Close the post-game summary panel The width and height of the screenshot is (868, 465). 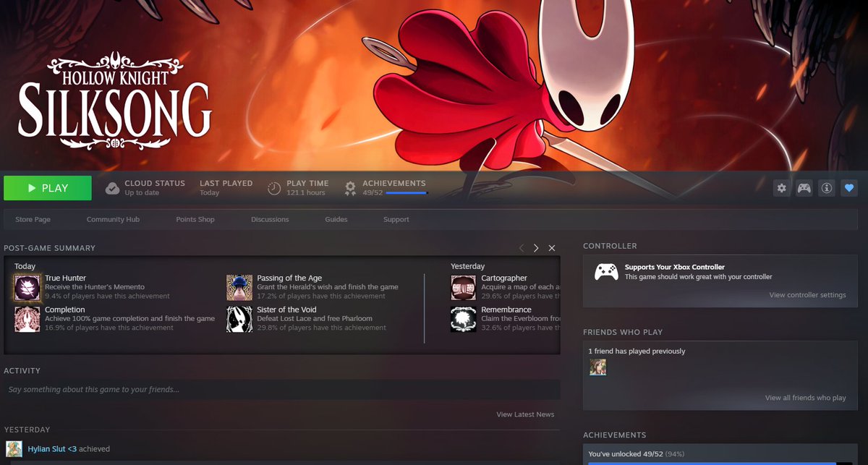pos(552,248)
